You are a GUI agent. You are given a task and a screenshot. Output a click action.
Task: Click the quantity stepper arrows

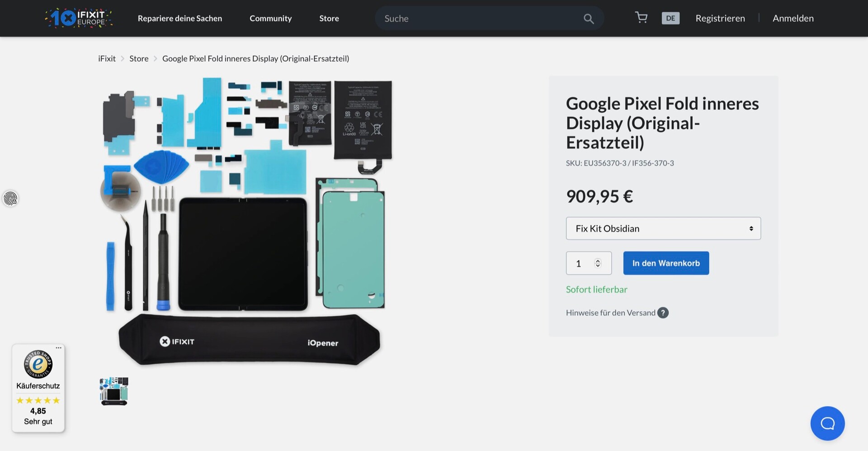click(598, 263)
